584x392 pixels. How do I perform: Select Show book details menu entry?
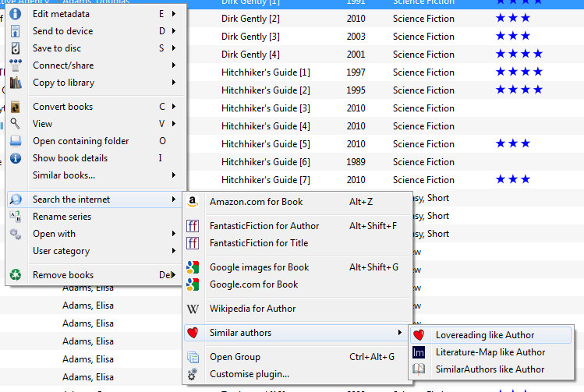[96, 158]
